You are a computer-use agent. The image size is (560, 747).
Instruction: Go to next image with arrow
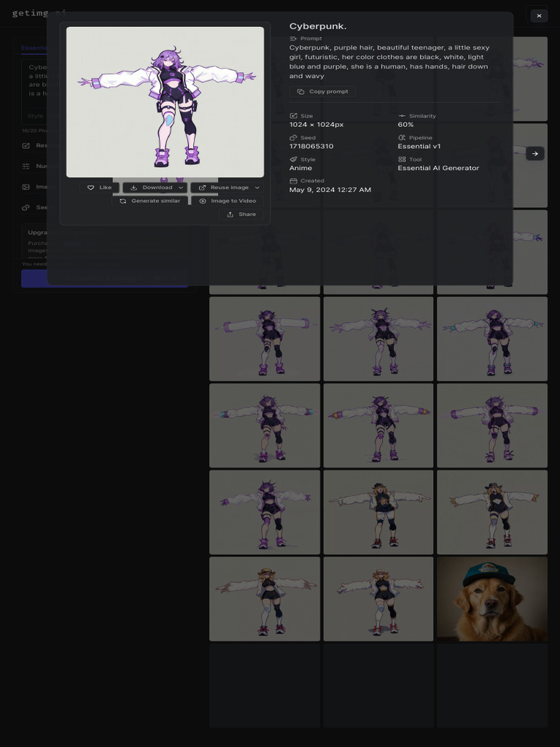[534, 153]
